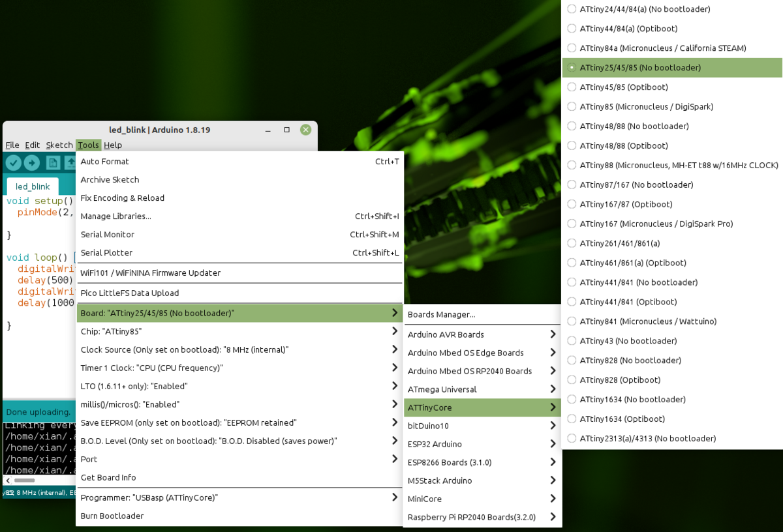
Task: Minimize the Arduino window
Action: [268, 130]
